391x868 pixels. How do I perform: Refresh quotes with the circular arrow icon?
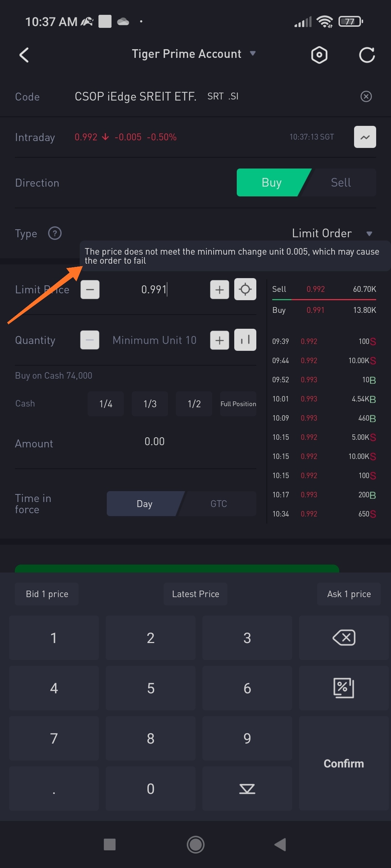click(x=366, y=55)
